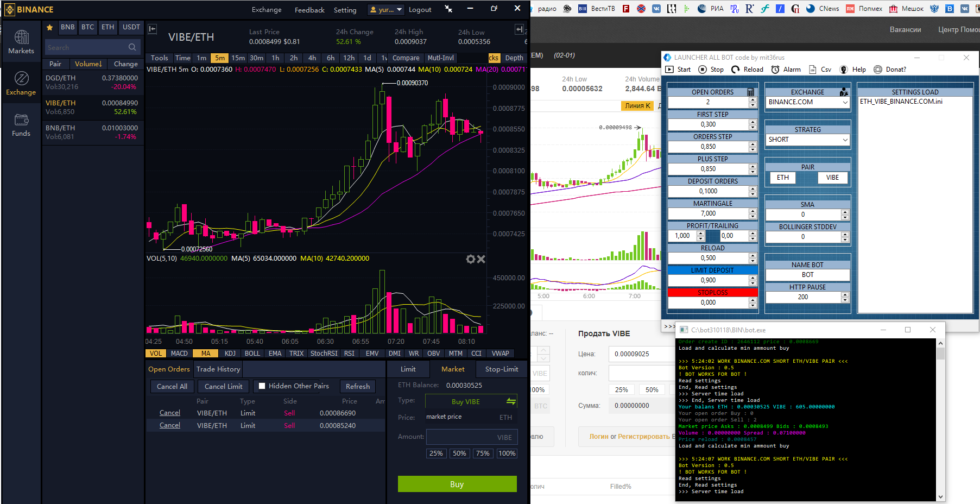The width and height of the screenshot is (980, 504).
Task: Toggle the StochRSI indicator
Action: point(324,354)
